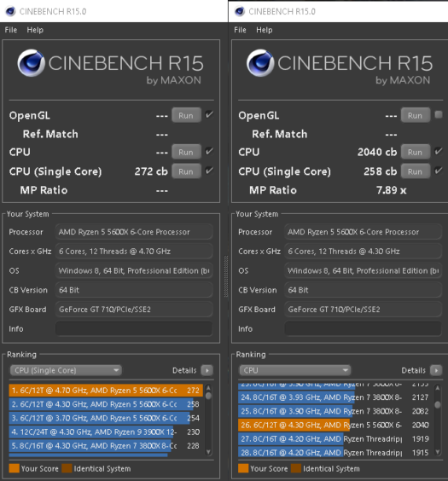Click 272 cb single core score
The height and width of the screenshot is (481, 448).
151,171
